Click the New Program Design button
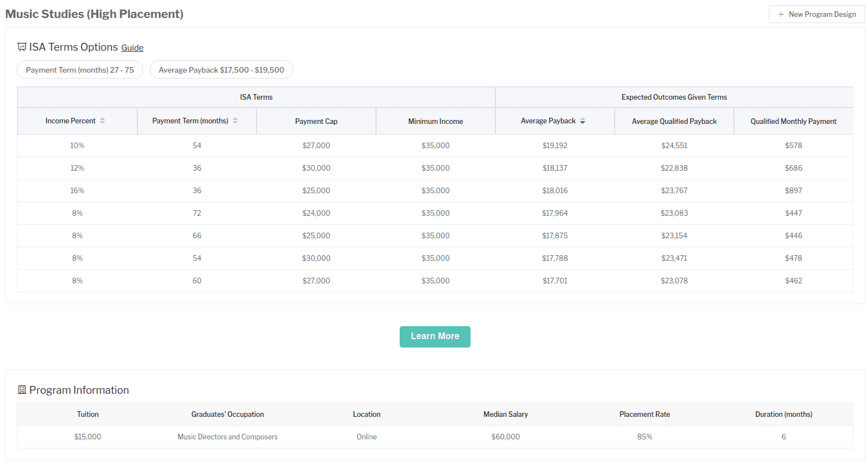Viewport: 868px width, 467px height. (x=817, y=14)
